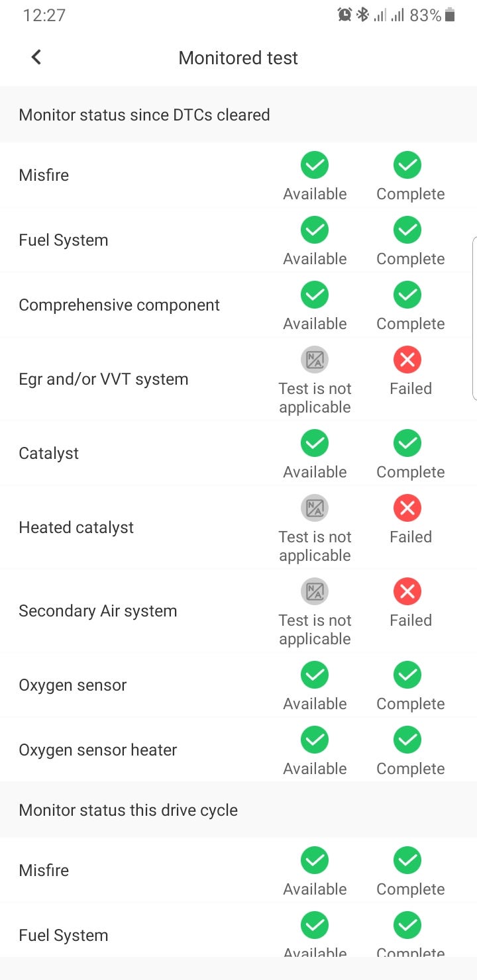Select the Heated catalyst row label
This screenshot has width=477, height=980.
(76, 528)
